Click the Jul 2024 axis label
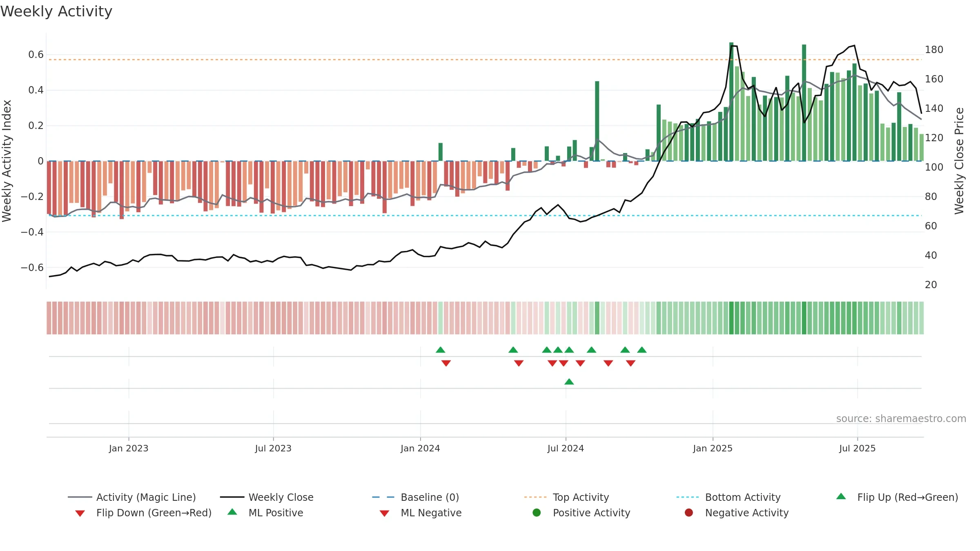The height and width of the screenshot is (551, 980). (566, 448)
